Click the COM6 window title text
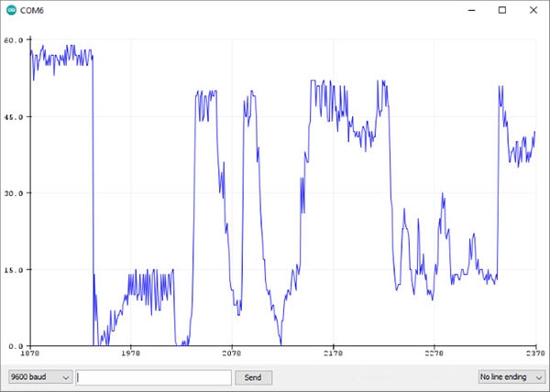550x392 pixels. coord(33,10)
